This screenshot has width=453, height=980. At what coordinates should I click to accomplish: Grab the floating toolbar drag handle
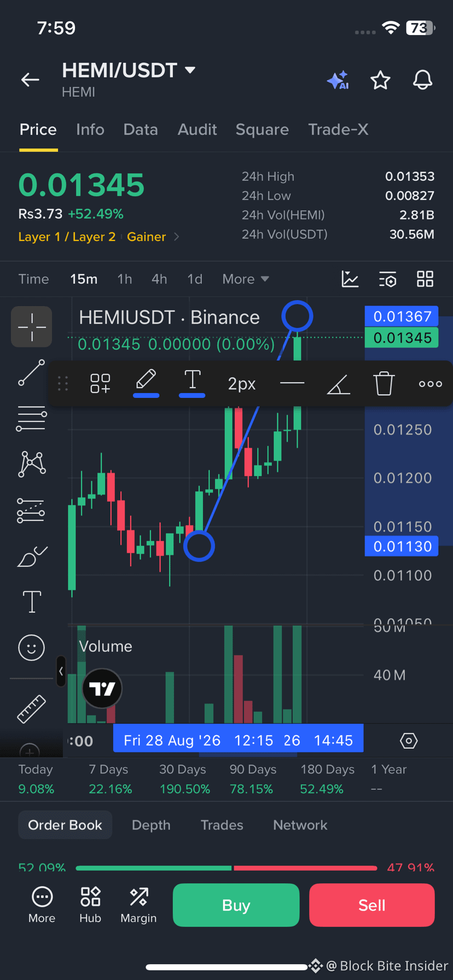click(x=63, y=384)
